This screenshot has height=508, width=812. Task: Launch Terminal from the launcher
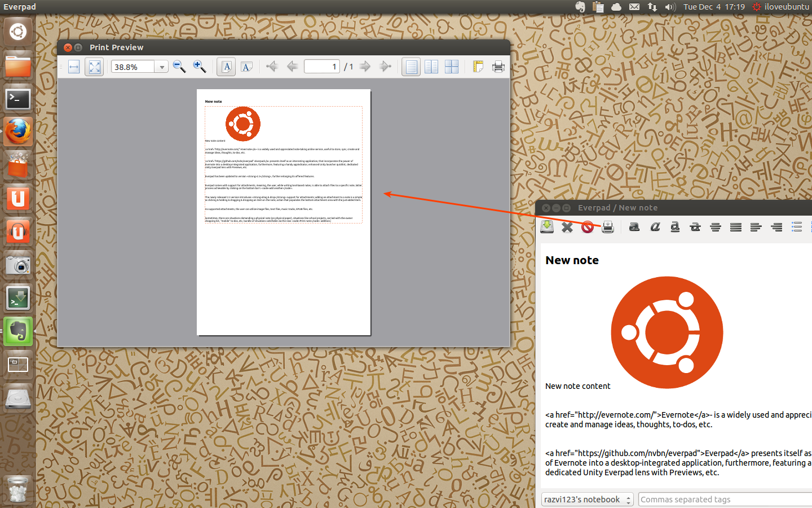[18, 99]
